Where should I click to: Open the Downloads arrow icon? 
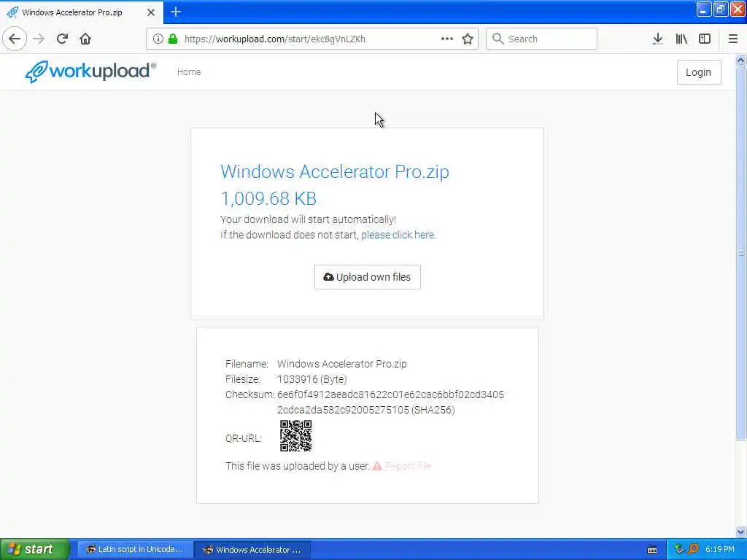(x=657, y=39)
